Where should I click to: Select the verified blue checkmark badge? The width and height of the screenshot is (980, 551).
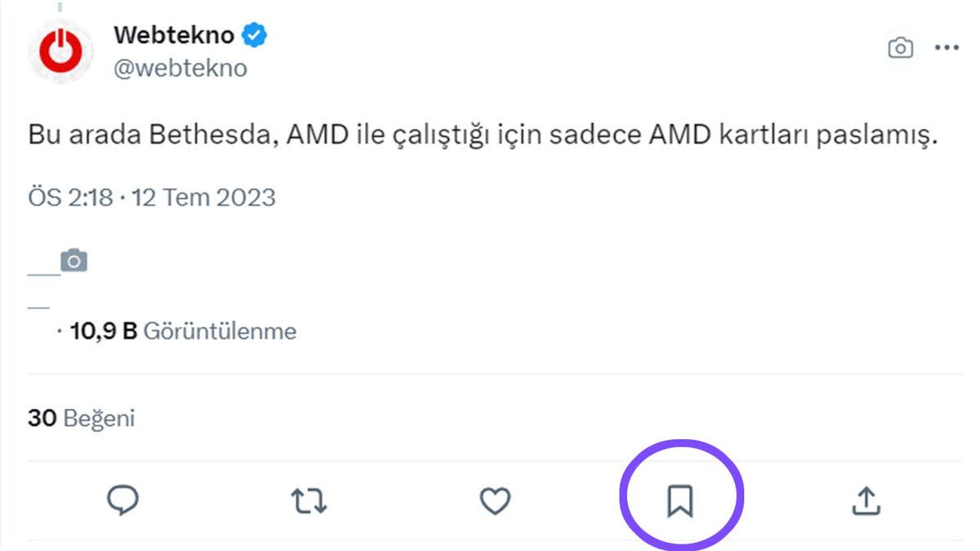pos(254,34)
